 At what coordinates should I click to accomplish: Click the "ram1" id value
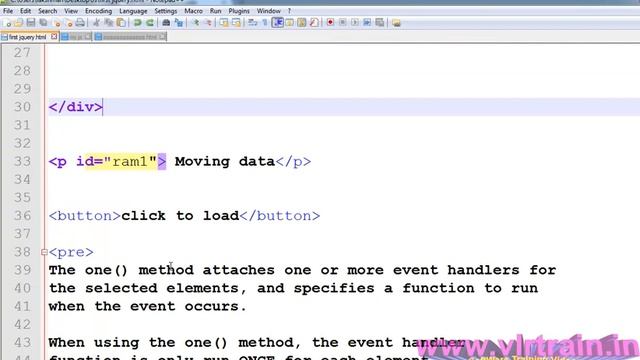(x=130, y=162)
